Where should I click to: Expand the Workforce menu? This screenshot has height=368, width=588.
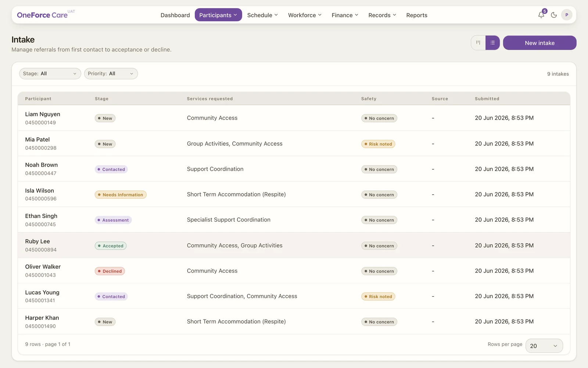(x=305, y=15)
